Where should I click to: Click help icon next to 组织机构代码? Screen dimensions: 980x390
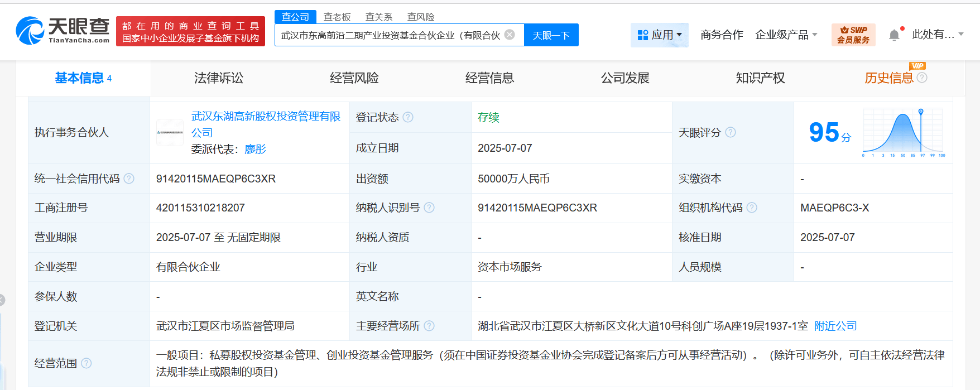pyautogui.click(x=752, y=208)
